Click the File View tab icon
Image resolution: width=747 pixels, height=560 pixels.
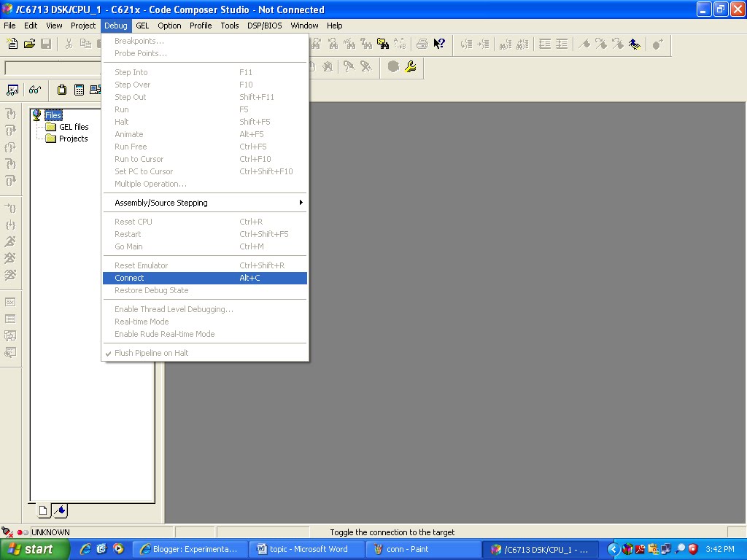tap(43, 510)
